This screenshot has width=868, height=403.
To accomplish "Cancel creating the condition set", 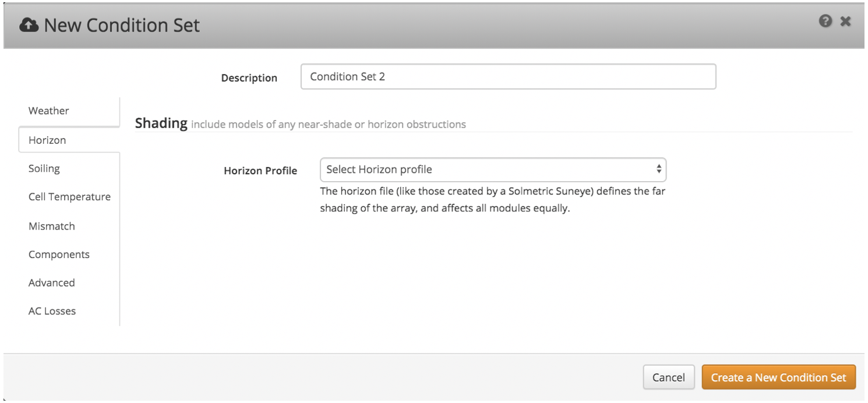I will (x=669, y=377).
